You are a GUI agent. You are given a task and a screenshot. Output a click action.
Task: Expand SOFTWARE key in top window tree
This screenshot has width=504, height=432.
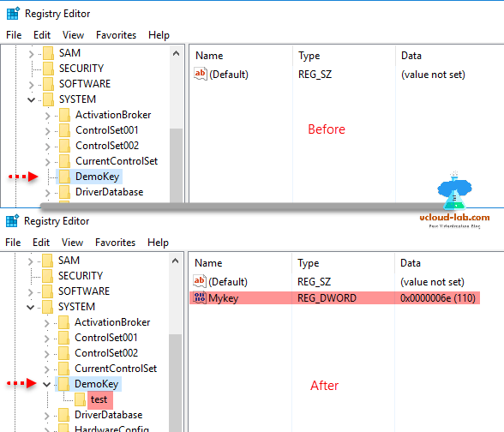(31, 85)
